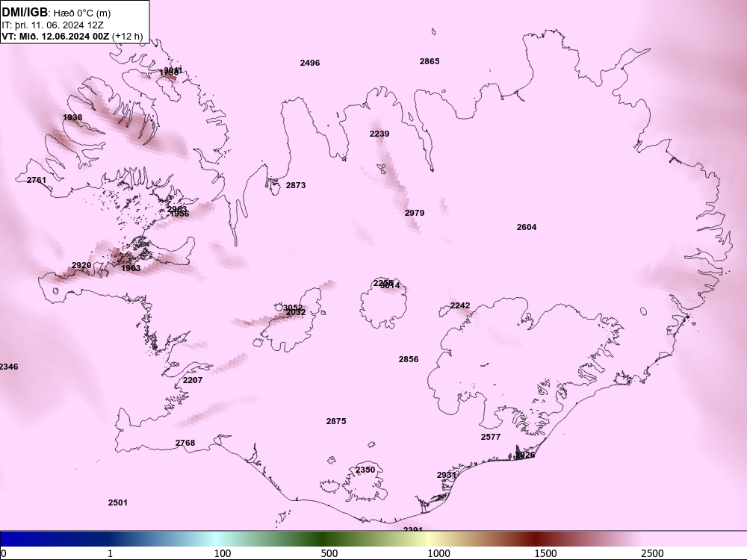Select the 2768 value on the southwest coast
This screenshot has height=560, width=747.
click(x=185, y=443)
